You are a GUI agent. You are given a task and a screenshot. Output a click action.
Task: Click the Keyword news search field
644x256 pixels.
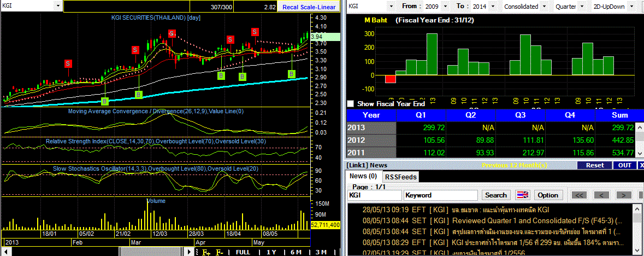coord(441,195)
